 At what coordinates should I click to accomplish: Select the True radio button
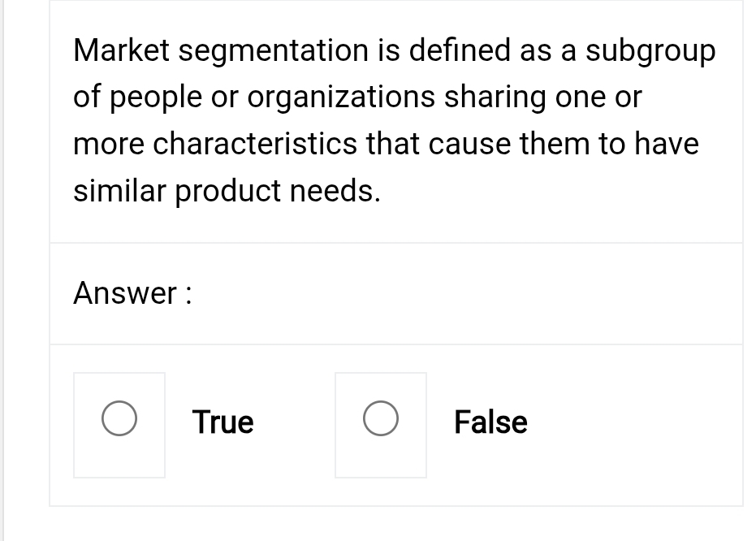(119, 422)
